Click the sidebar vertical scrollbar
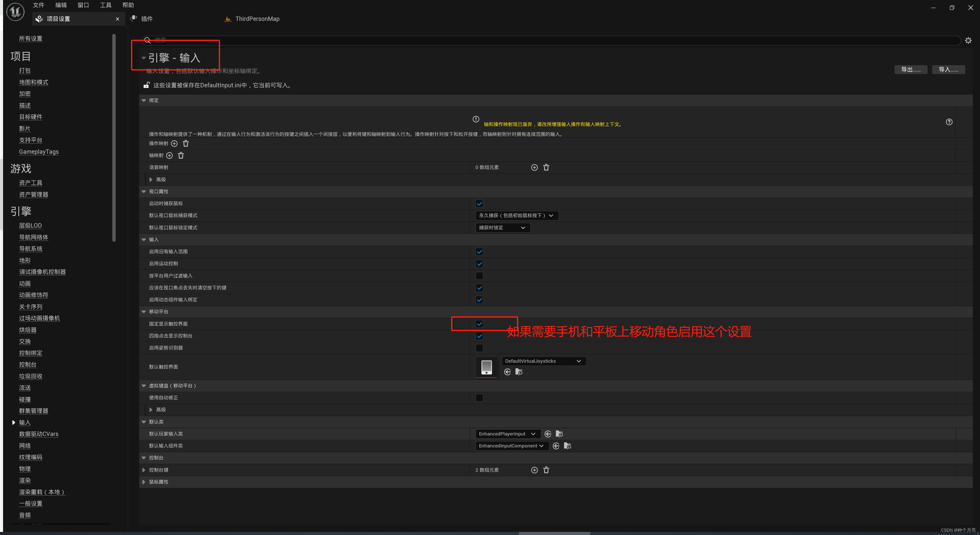The width and height of the screenshot is (980, 535). pos(114,138)
